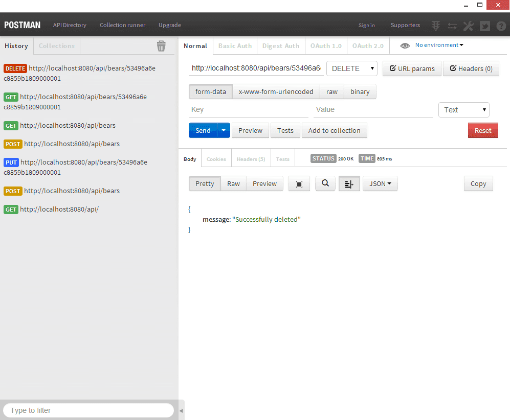Toggle line wrap icon in response toolbar

point(349,184)
